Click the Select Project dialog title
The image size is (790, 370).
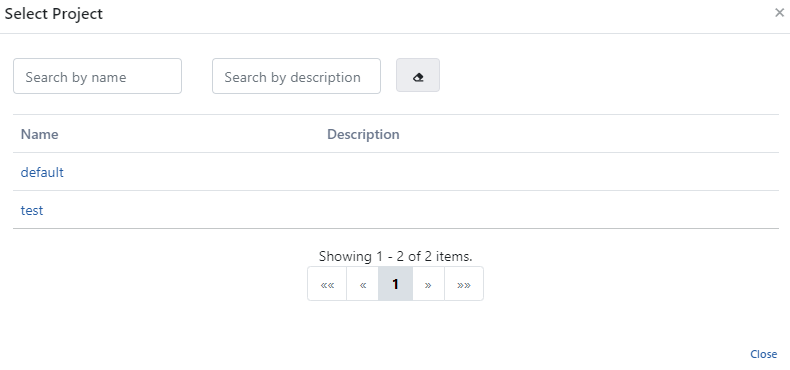click(53, 14)
